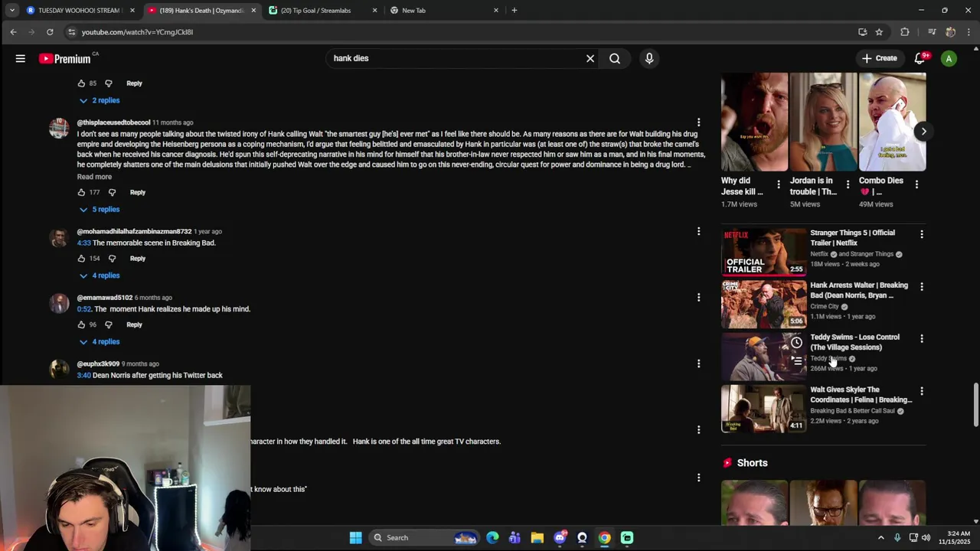
Task: Switch to New Tab browser tab
Action: click(444, 11)
